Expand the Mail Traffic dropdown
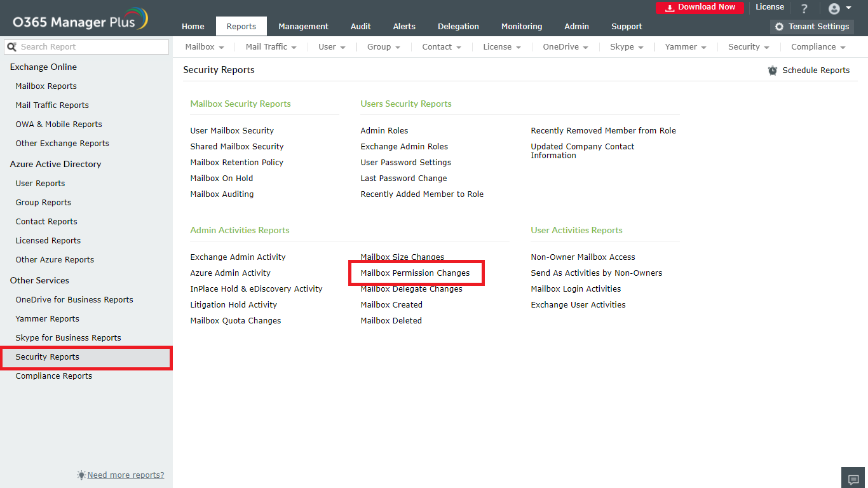This screenshot has height=488, width=868. 271,47
